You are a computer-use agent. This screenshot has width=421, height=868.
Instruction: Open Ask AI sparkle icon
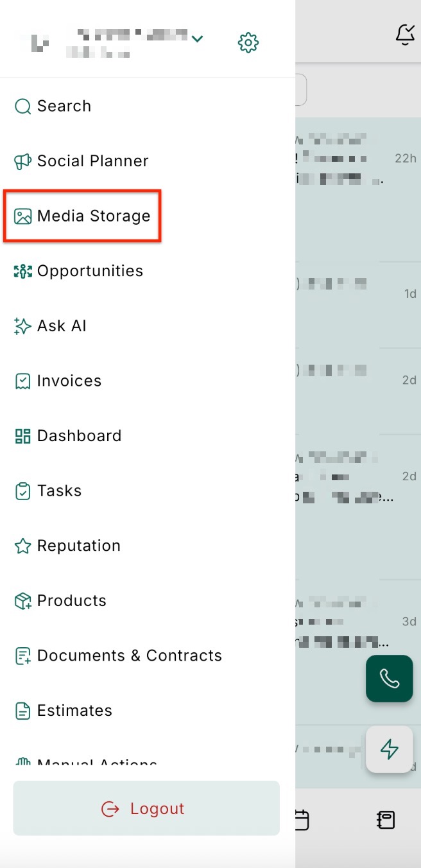coord(22,326)
